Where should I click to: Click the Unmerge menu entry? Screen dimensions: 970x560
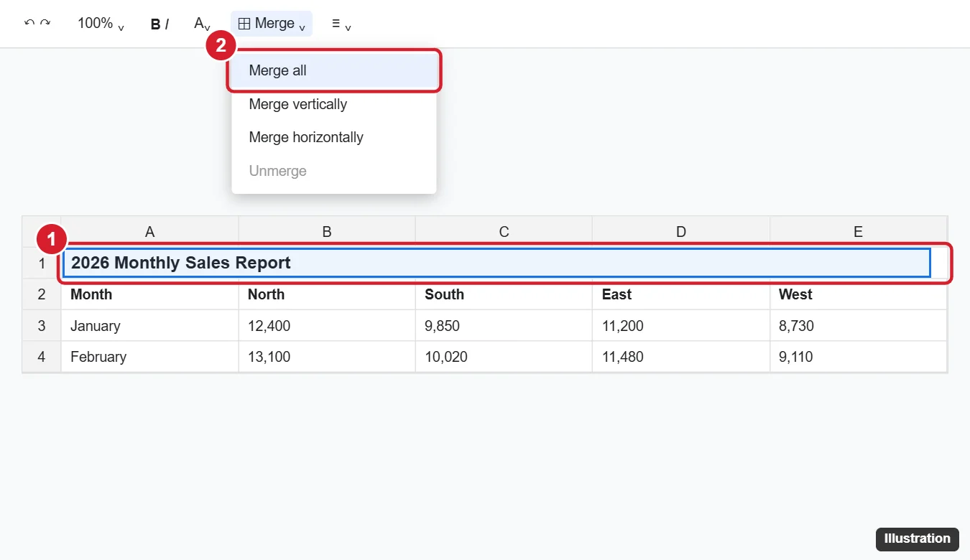(x=334, y=171)
